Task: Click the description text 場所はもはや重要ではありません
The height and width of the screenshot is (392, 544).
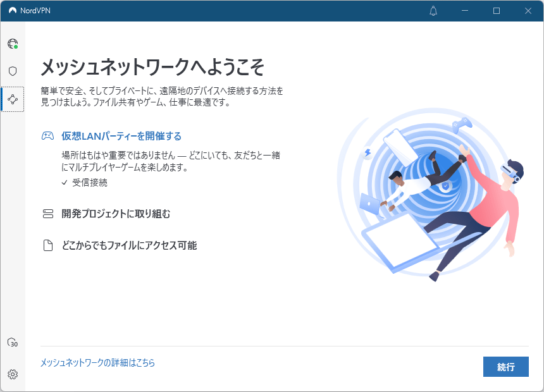Action: 171,161
